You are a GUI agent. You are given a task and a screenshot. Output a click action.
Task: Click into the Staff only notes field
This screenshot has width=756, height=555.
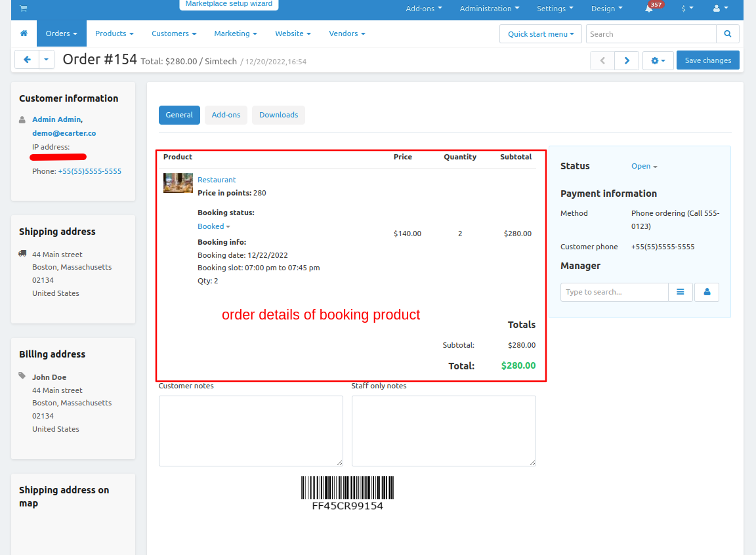[444, 430]
